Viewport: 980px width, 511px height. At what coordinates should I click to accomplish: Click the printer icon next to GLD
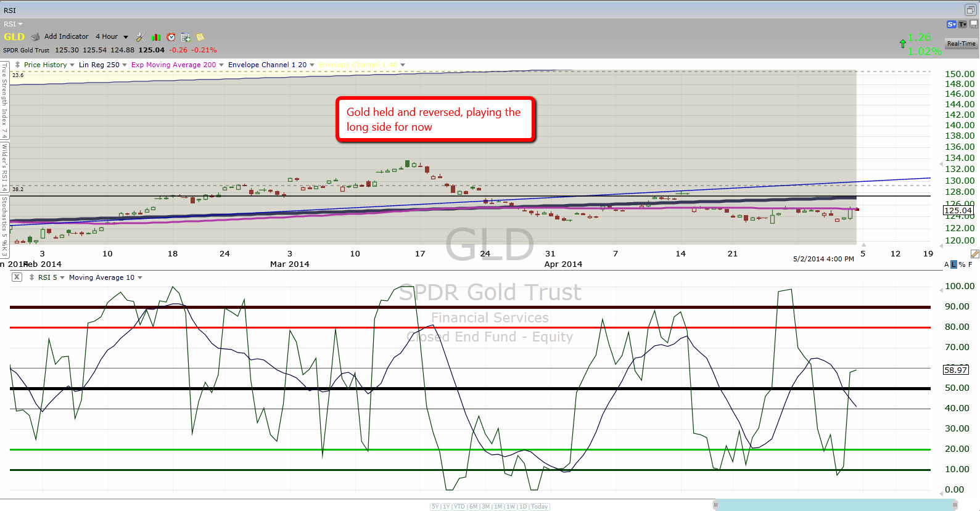coord(35,37)
